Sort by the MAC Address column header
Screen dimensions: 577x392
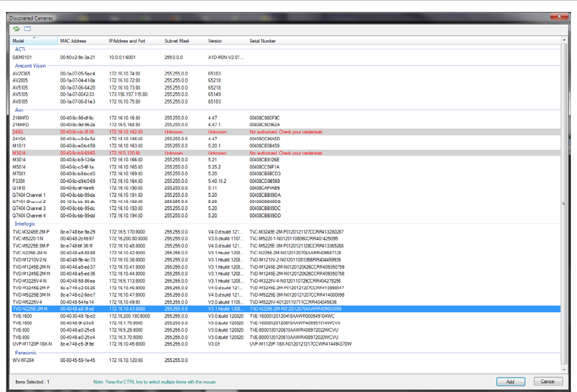[82, 41]
